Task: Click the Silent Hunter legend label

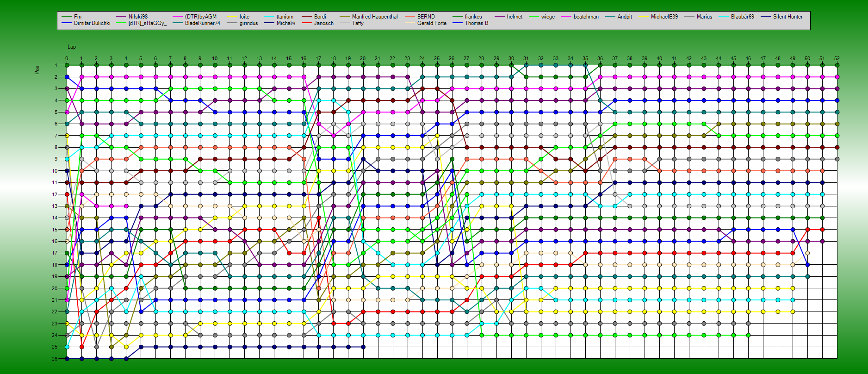Action: click(x=788, y=17)
